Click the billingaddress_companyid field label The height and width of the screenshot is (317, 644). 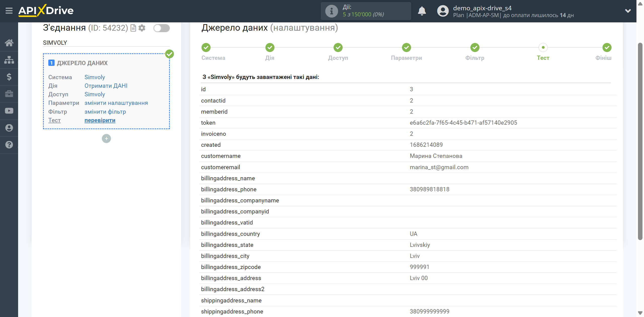point(235,211)
